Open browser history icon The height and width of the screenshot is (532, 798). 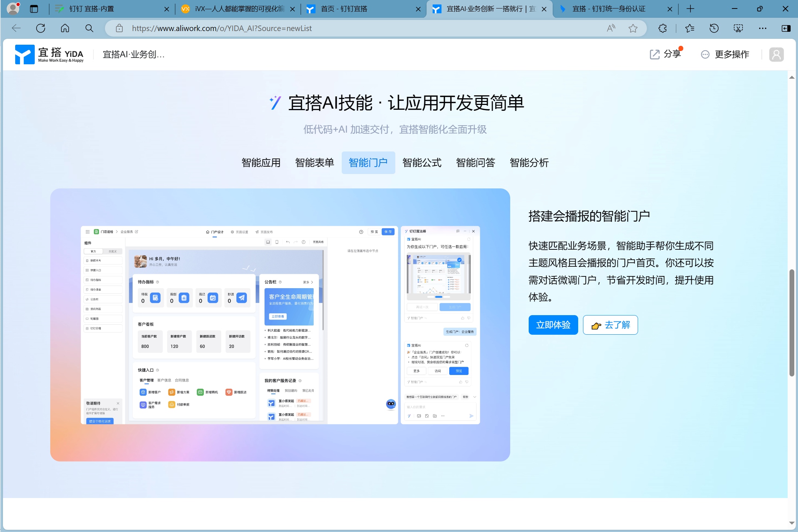(x=714, y=28)
